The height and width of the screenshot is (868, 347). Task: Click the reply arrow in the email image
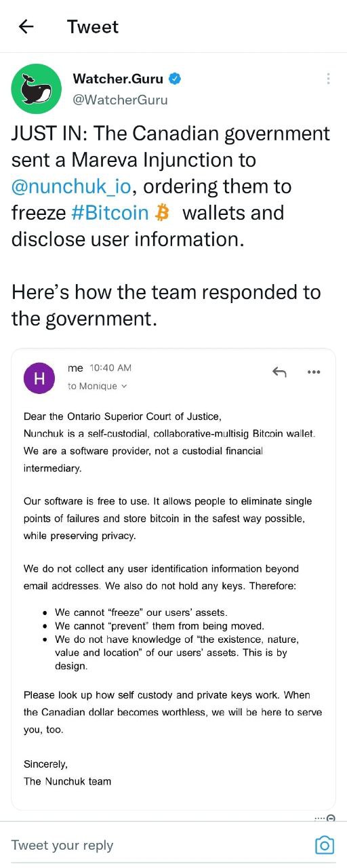click(279, 372)
